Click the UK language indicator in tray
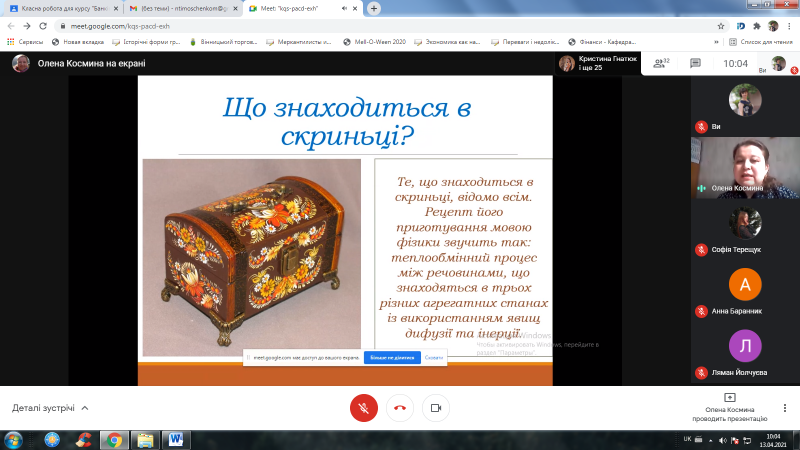The image size is (800, 450). click(687, 439)
